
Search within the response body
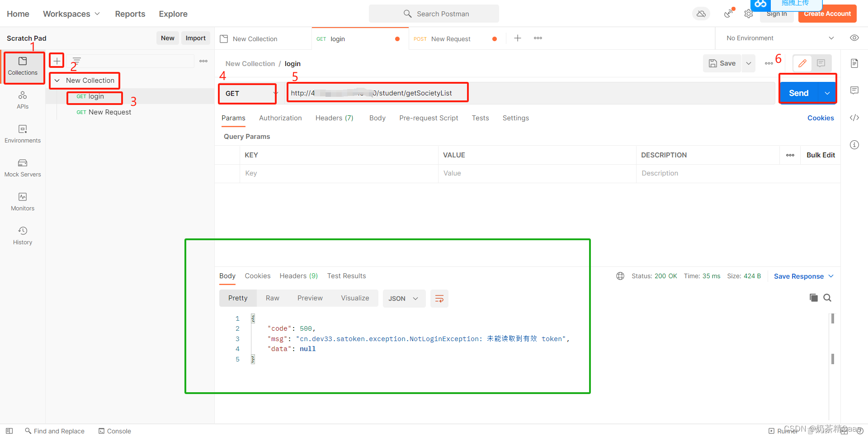coord(827,298)
